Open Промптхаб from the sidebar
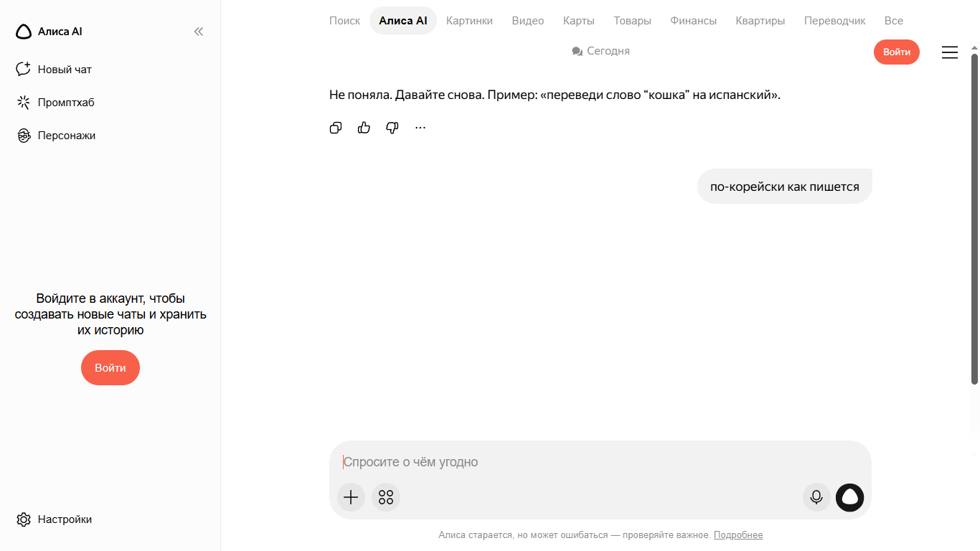Image resolution: width=980 pixels, height=551 pixels. click(x=56, y=103)
